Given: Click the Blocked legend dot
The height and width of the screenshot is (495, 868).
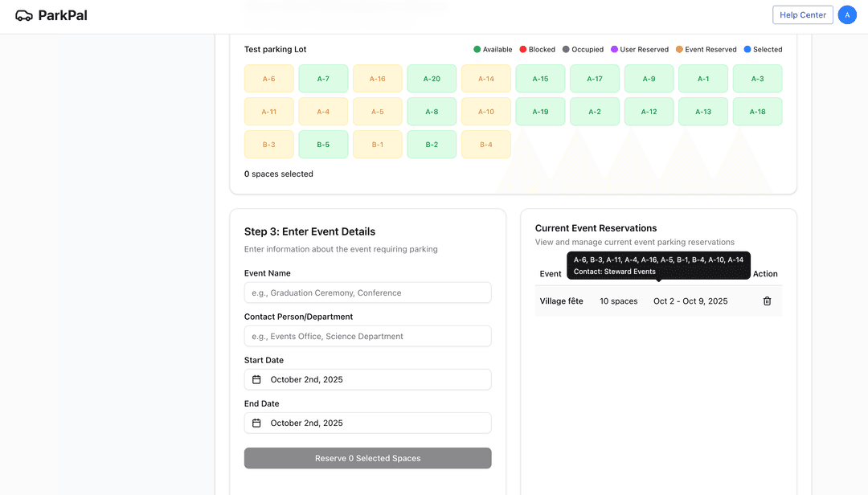Looking at the screenshot, I should point(523,49).
